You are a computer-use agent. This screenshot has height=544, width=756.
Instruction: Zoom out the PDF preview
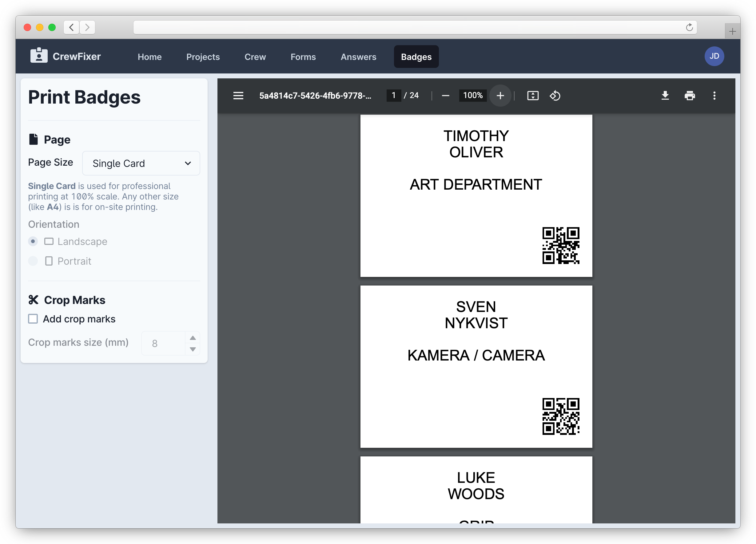tap(445, 96)
